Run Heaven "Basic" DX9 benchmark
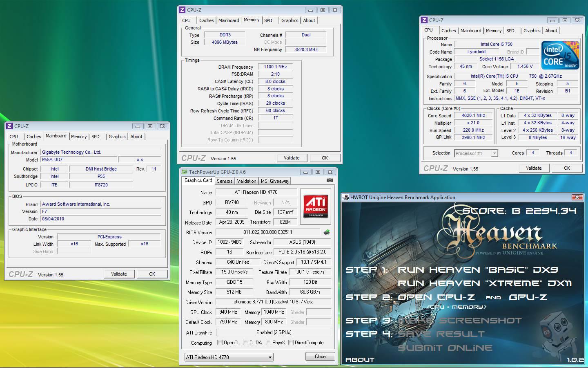 tap(478, 270)
